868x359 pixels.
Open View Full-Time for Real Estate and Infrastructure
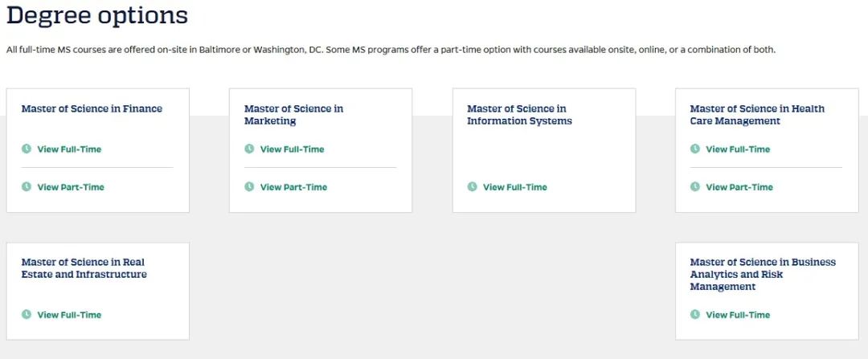point(69,315)
